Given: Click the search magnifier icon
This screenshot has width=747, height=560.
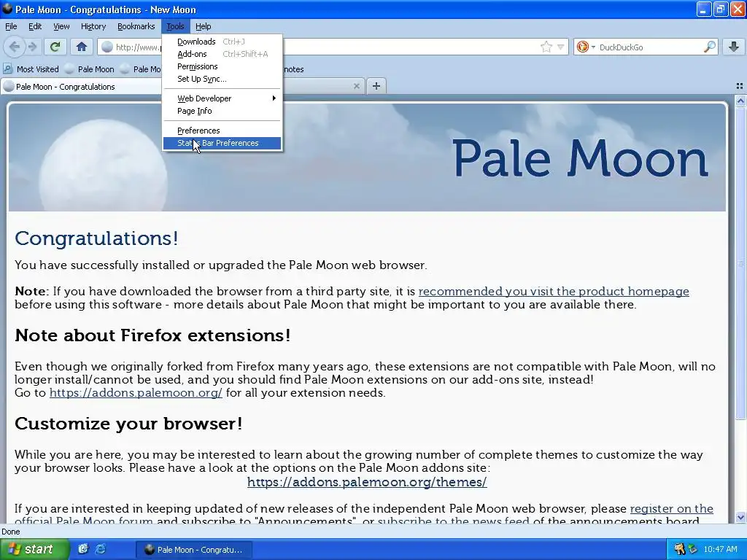Looking at the screenshot, I should pyautogui.click(x=709, y=47).
